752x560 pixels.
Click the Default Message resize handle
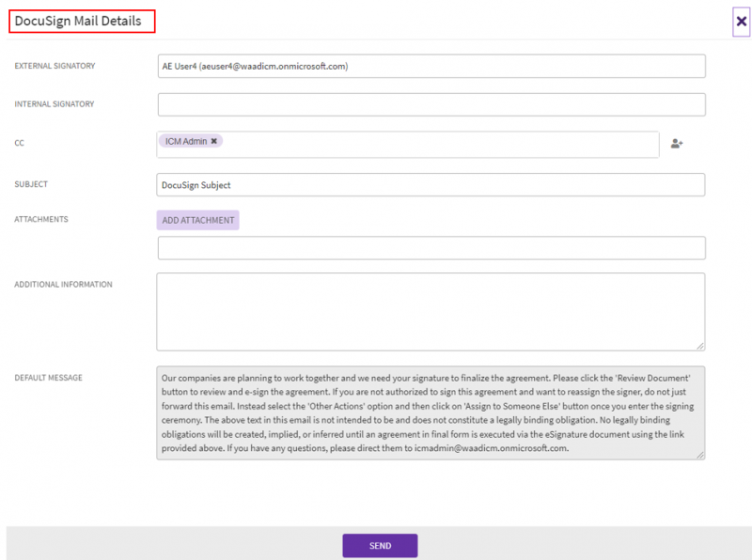coord(700,455)
